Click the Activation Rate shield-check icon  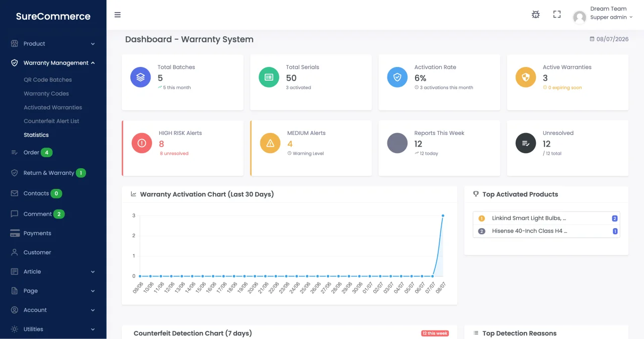(397, 77)
